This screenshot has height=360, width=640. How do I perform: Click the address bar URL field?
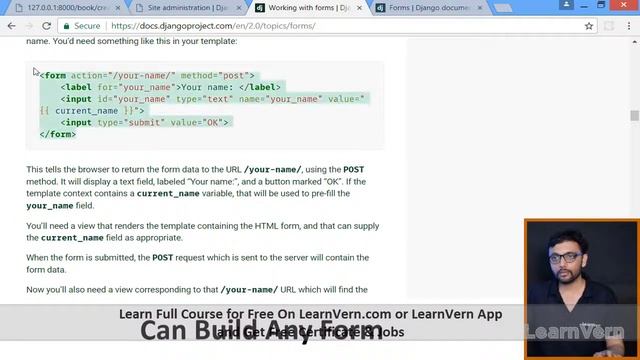tap(327, 26)
